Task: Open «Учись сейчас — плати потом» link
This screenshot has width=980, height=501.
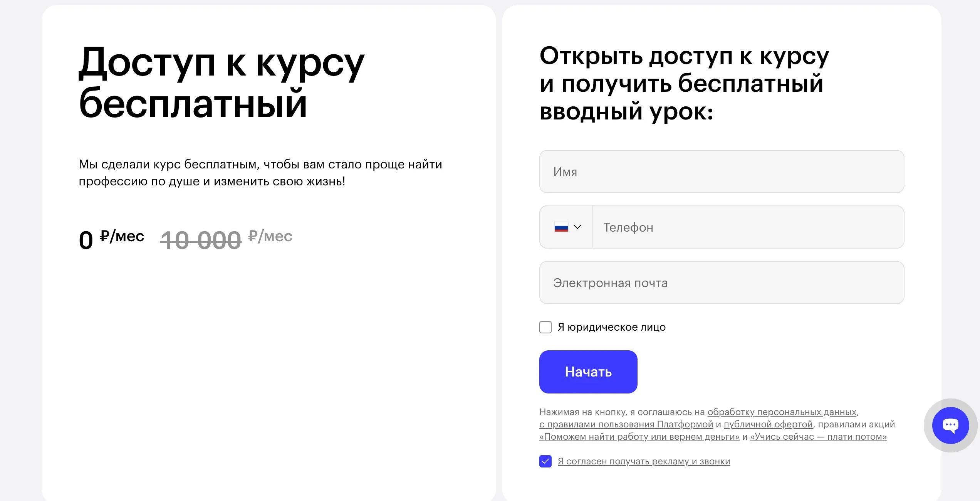Action: [x=818, y=437]
